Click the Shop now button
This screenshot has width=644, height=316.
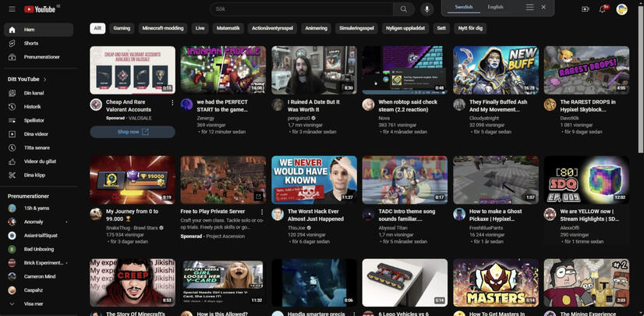[133, 132]
